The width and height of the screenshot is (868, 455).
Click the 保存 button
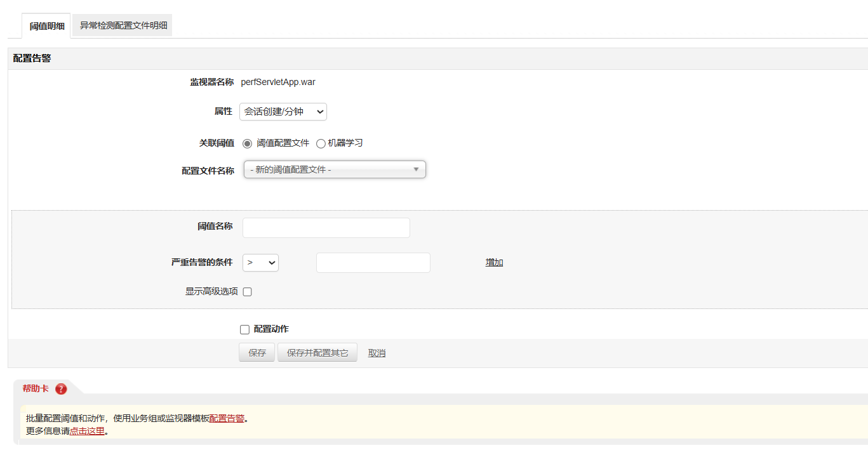(256, 352)
